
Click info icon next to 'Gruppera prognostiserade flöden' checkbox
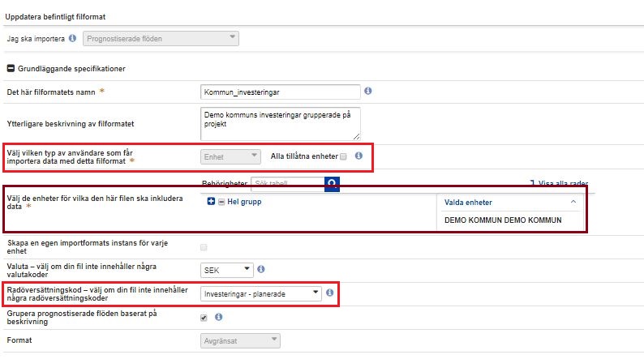coord(219,318)
